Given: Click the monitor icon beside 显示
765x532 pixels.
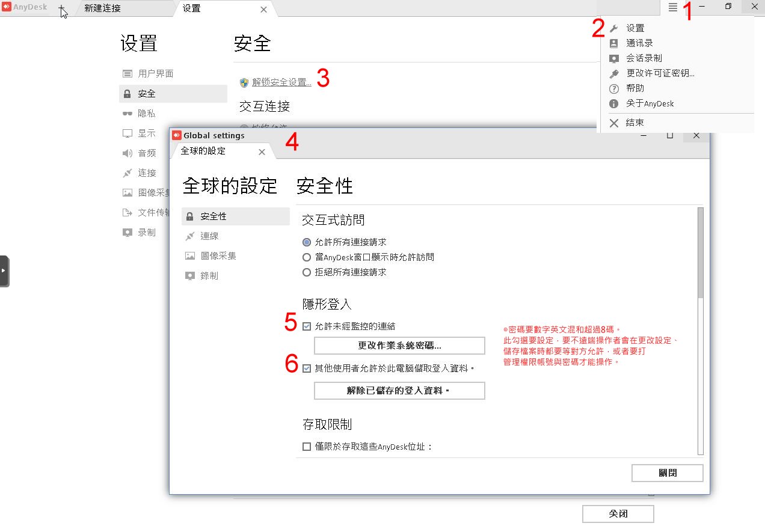Looking at the screenshot, I should (127, 133).
